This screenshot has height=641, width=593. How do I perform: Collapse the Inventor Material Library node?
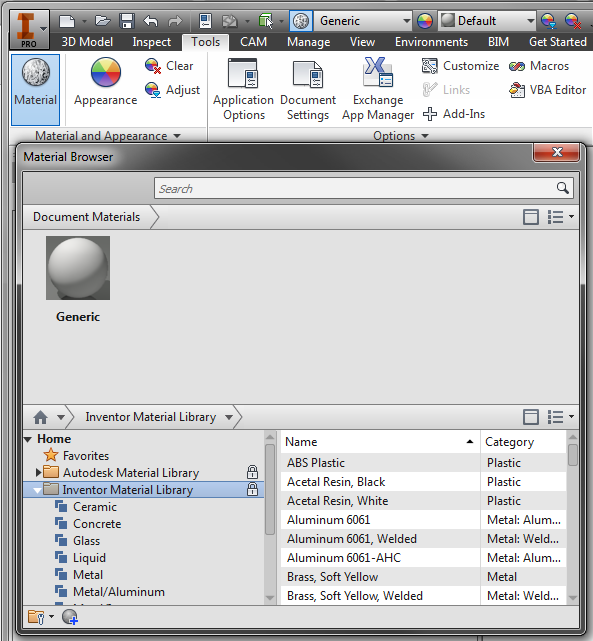(38, 490)
